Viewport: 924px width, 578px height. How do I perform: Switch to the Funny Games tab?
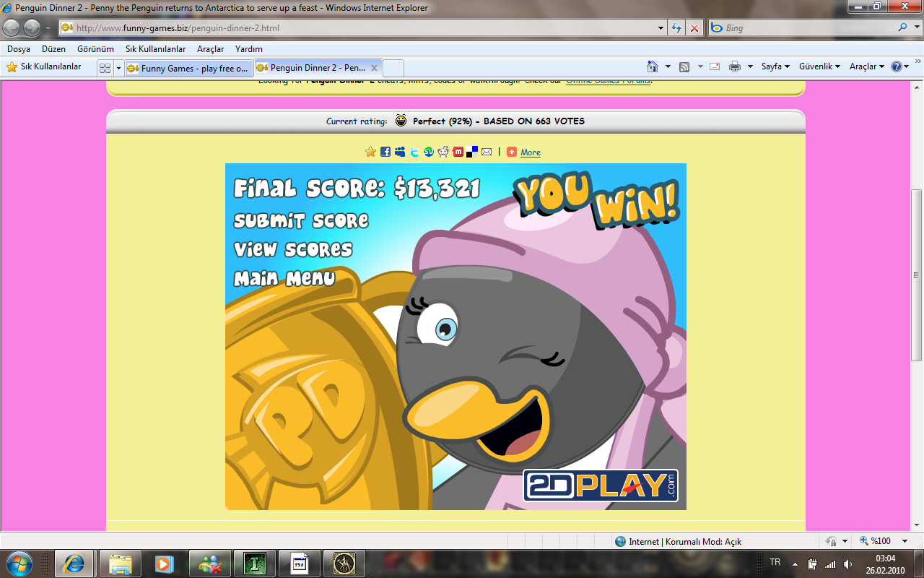pyautogui.click(x=188, y=68)
